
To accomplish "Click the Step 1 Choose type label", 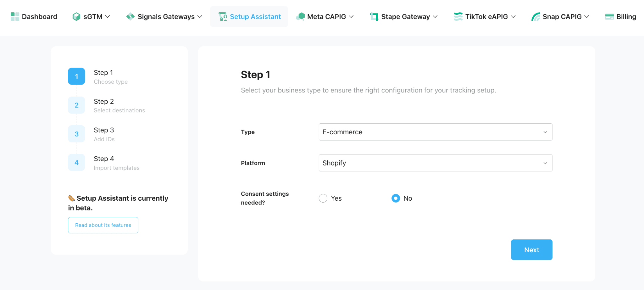I will [111, 77].
